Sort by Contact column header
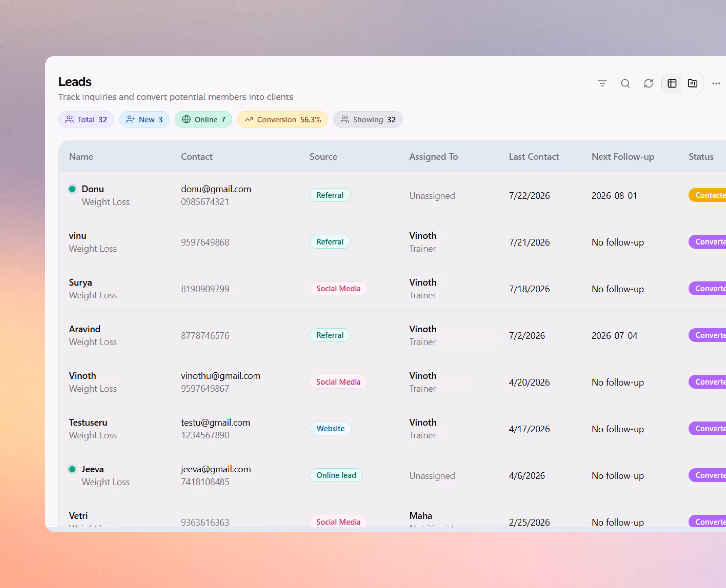The image size is (726, 588). (x=197, y=157)
